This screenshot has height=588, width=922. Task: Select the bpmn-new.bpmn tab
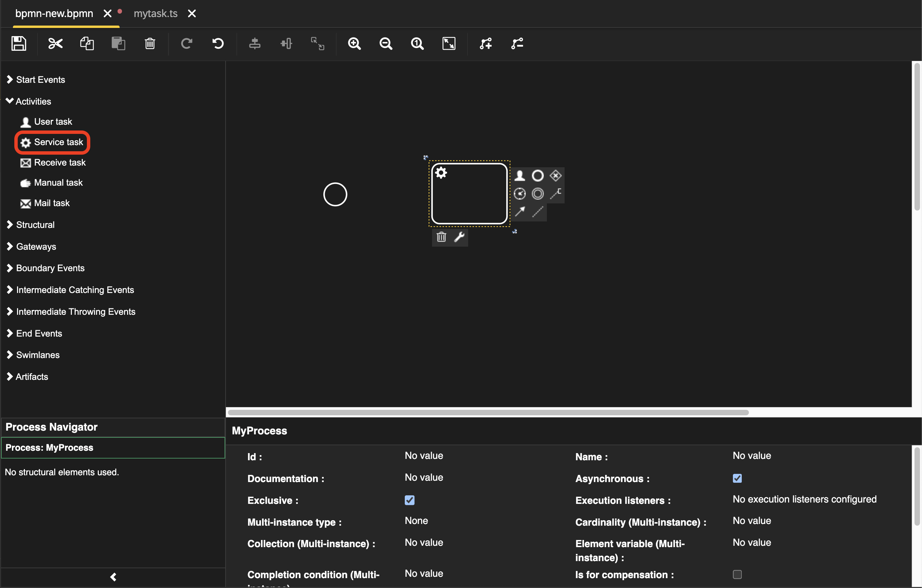54,14
